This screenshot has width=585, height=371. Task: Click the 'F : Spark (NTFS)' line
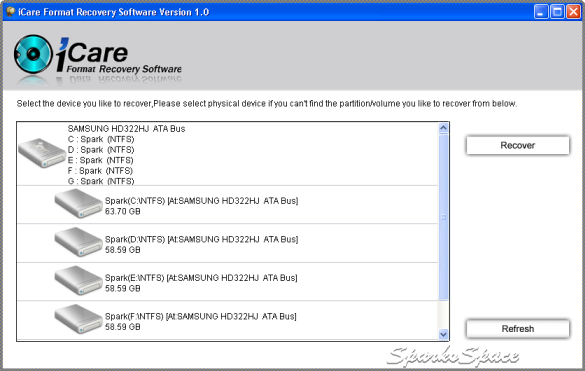pos(100,171)
